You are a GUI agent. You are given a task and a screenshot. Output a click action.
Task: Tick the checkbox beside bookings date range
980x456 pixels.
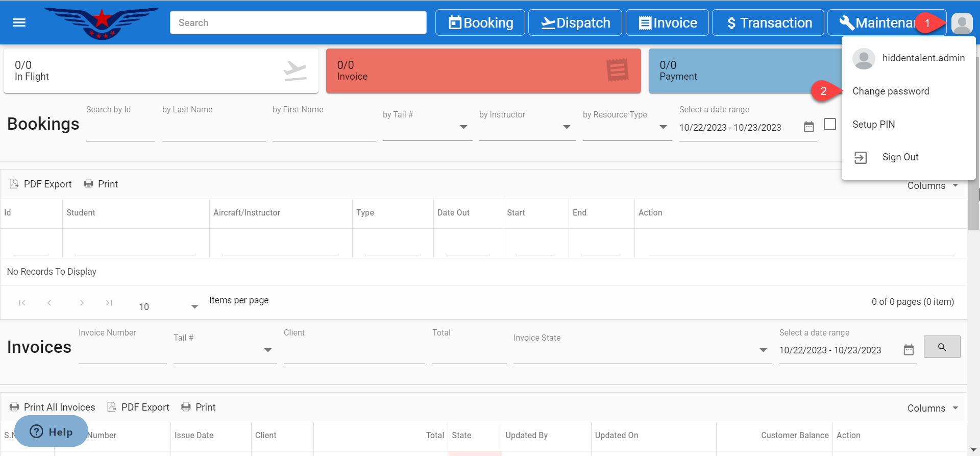point(830,125)
